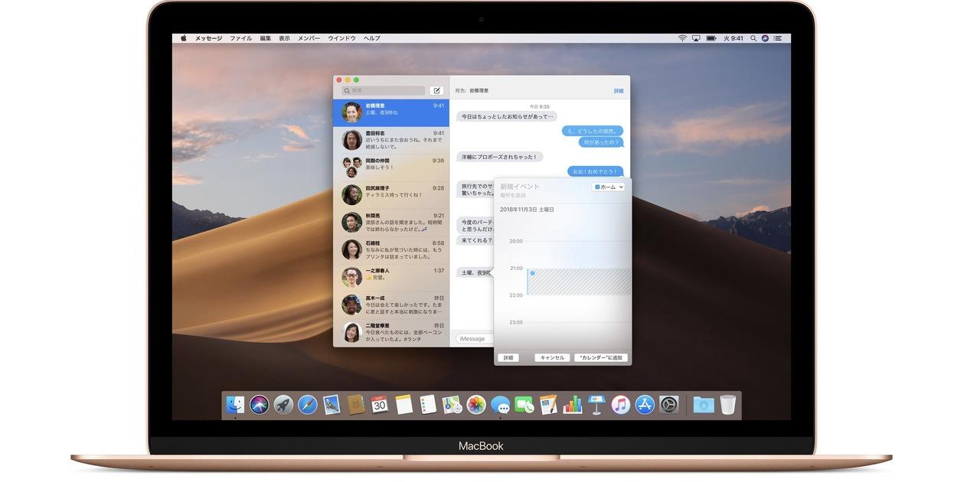Click the conversation search field
Screen dimensions: 980x482
pos(383,90)
